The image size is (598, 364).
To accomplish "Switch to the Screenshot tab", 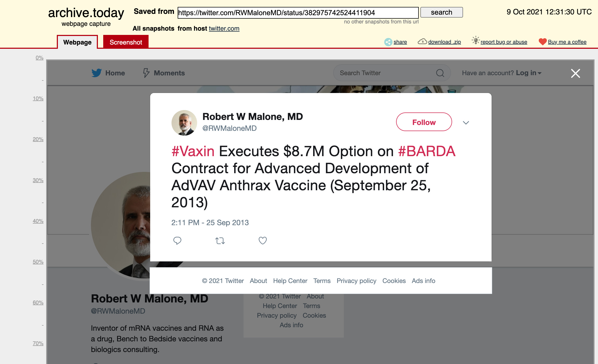I will 126,42.
